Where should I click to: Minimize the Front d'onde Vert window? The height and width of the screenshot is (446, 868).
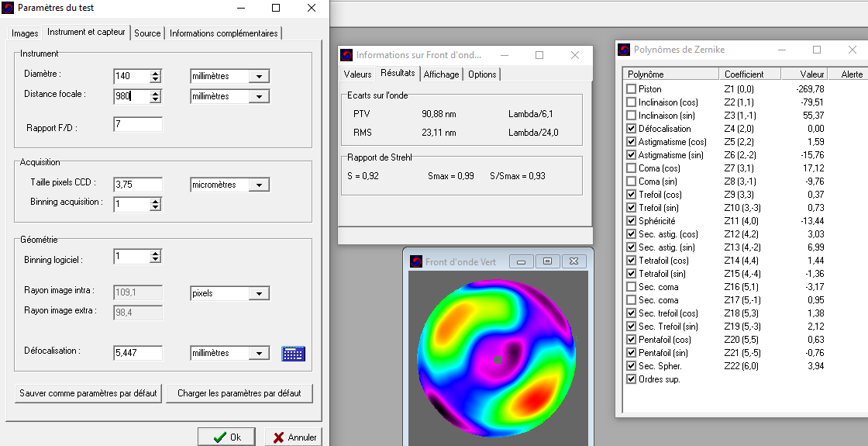point(522,261)
